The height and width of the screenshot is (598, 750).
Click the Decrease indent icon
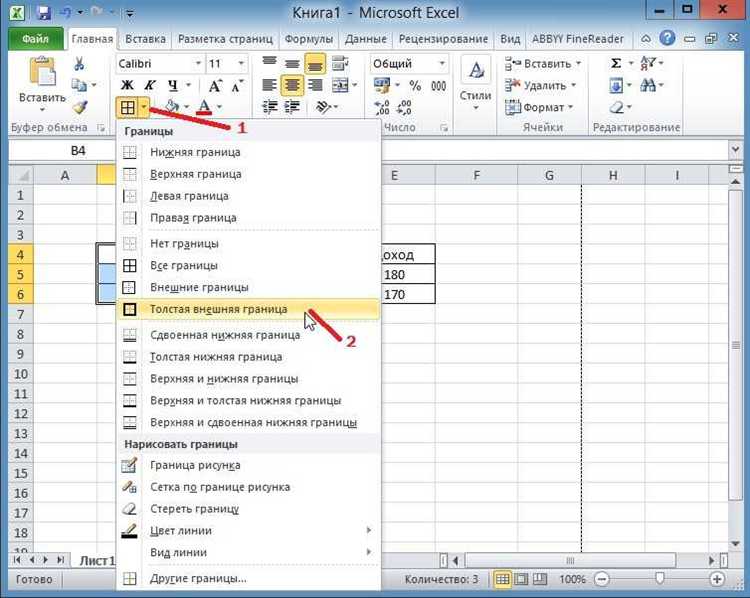point(270,107)
